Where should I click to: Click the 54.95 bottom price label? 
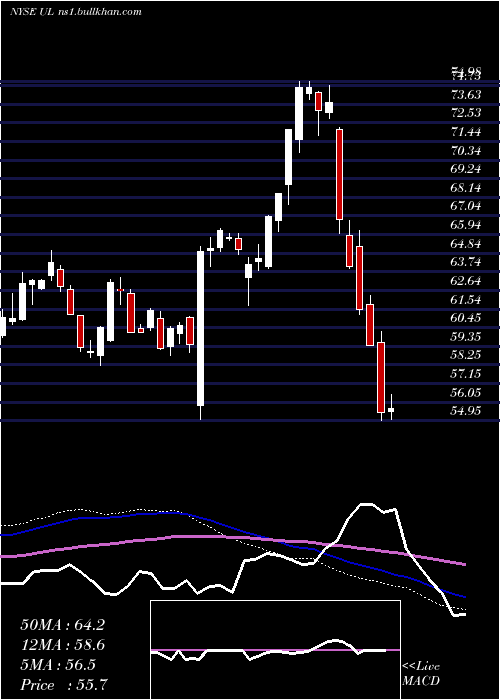click(x=466, y=411)
